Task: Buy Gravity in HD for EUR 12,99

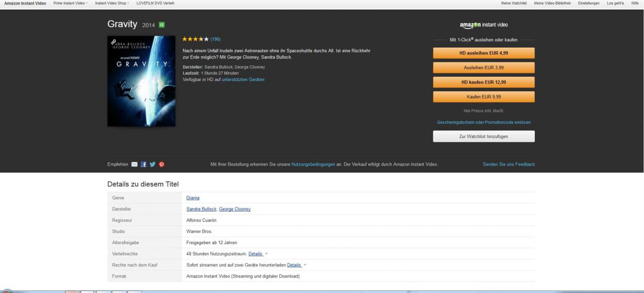Action: coord(484,82)
